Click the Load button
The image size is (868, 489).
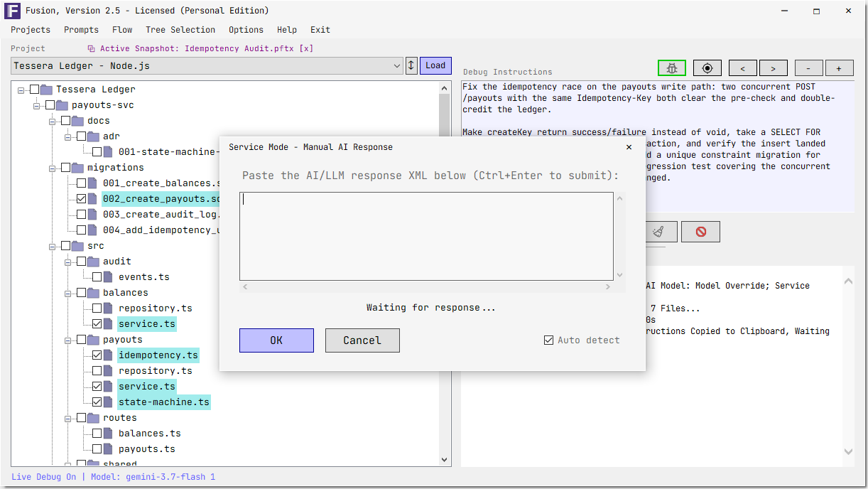click(435, 65)
